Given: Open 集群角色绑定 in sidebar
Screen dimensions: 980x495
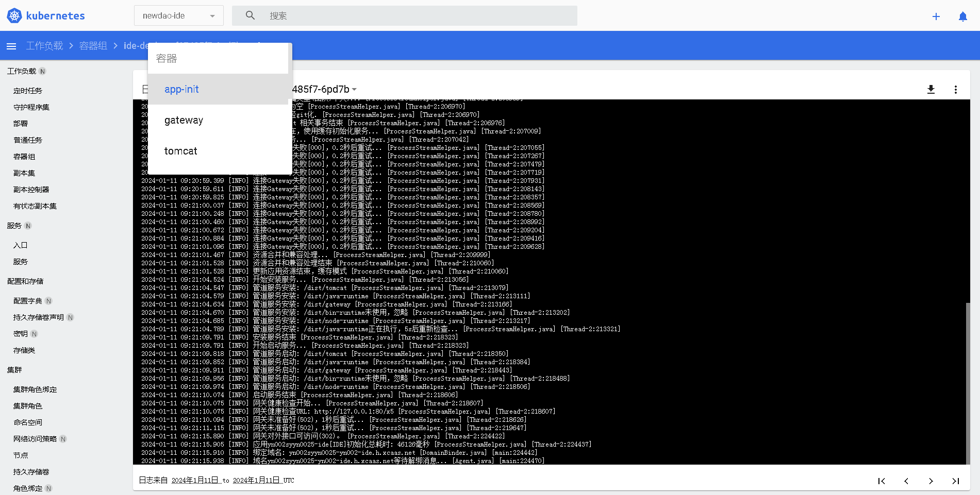Looking at the screenshot, I should click(x=35, y=389).
